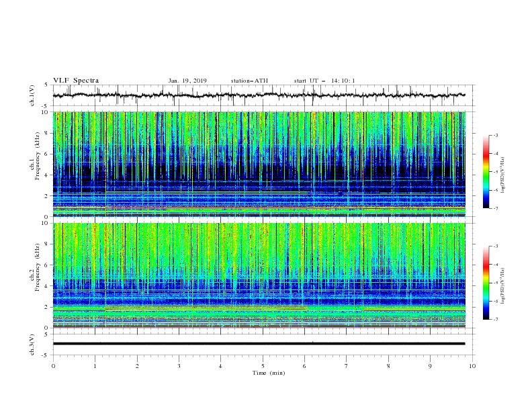
Task: Click the "log(PSD)(V²/Hz)" label beside the ch.1 colorbar
Action: click(x=502, y=175)
